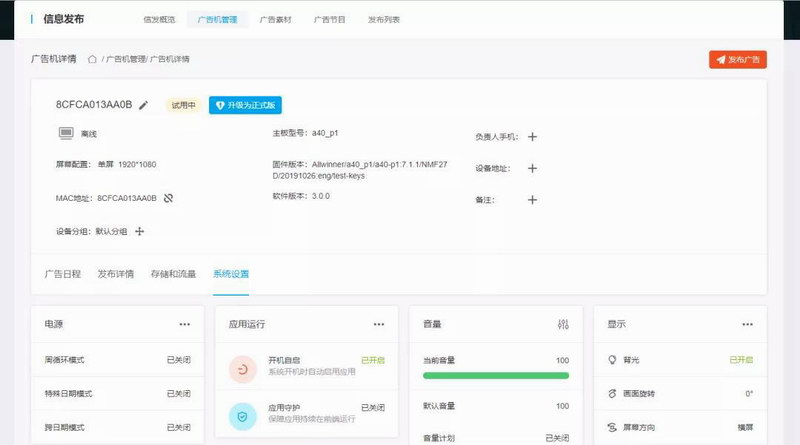
Task: Open the volume settings adjuster icon in 音量
Action: tap(562, 324)
